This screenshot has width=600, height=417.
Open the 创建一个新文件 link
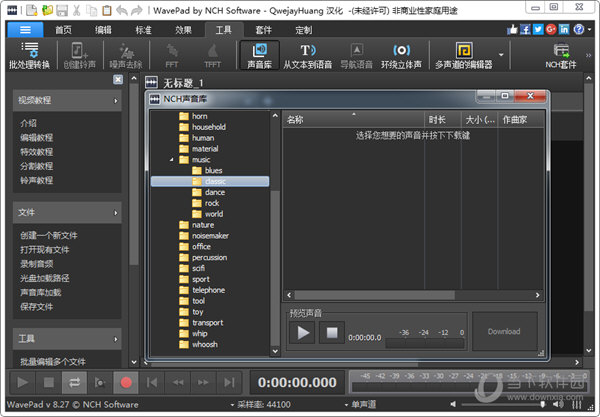click(x=49, y=235)
